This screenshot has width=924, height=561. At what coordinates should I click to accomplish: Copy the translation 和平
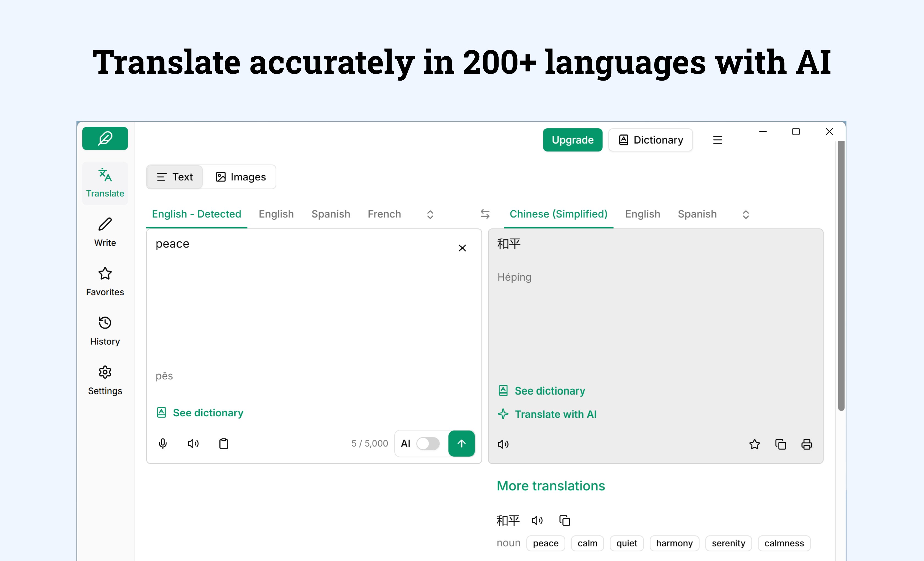(781, 444)
